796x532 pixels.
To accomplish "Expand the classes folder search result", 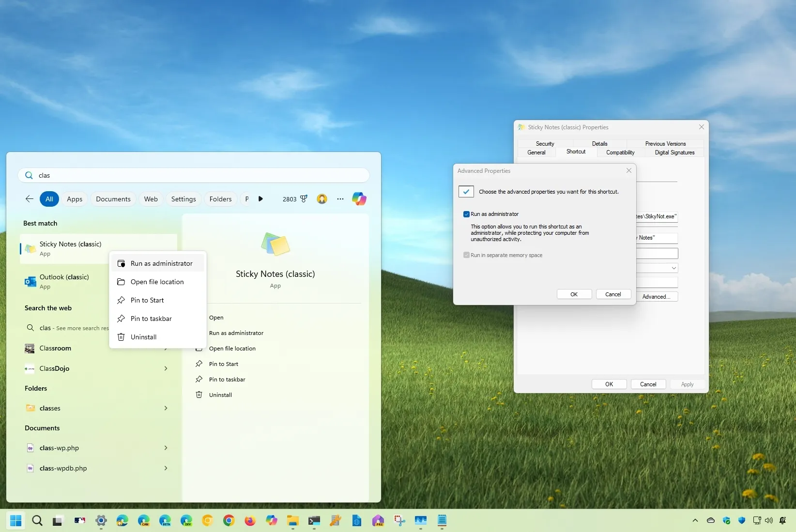I will point(166,408).
